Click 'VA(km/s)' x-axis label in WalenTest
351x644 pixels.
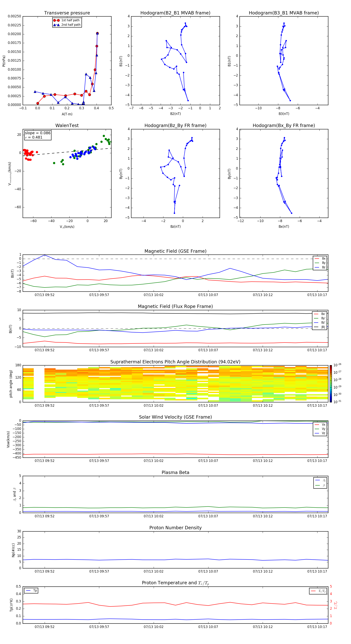click(67, 227)
